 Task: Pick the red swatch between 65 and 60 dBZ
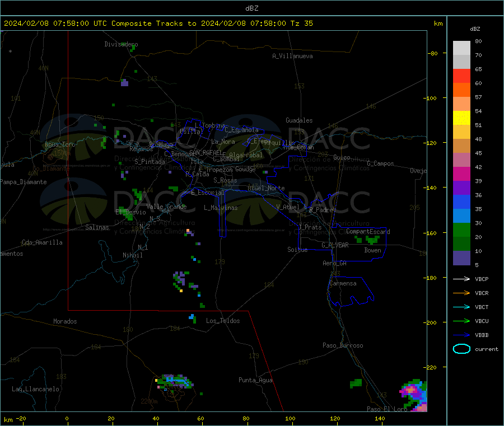461,76
